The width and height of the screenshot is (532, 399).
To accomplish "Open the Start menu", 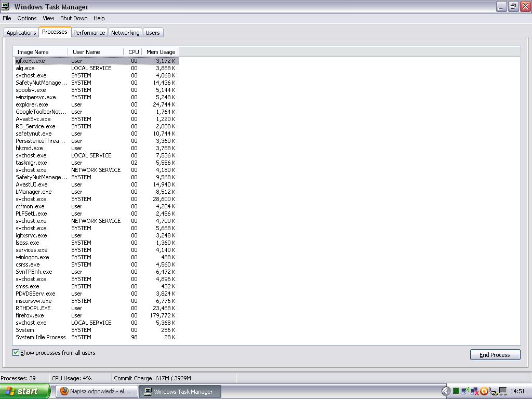I will [x=25, y=391].
